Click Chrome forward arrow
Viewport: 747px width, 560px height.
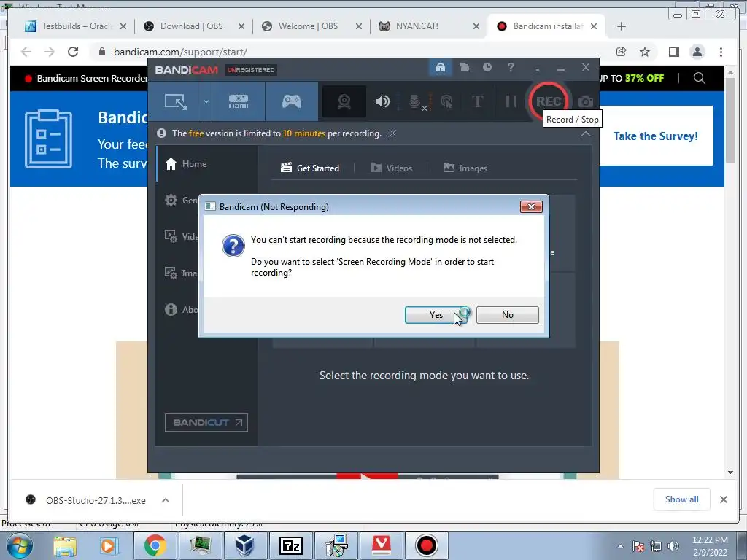click(x=50, y=52)
